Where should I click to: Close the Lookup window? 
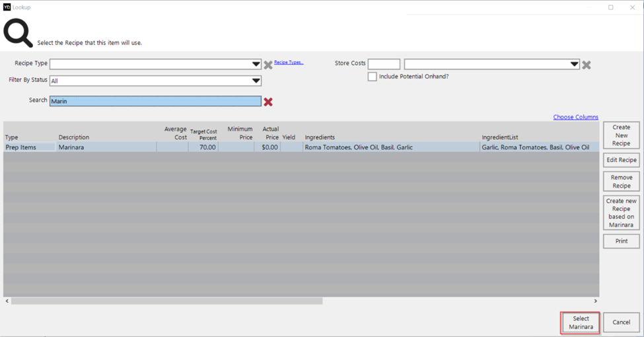633,7
